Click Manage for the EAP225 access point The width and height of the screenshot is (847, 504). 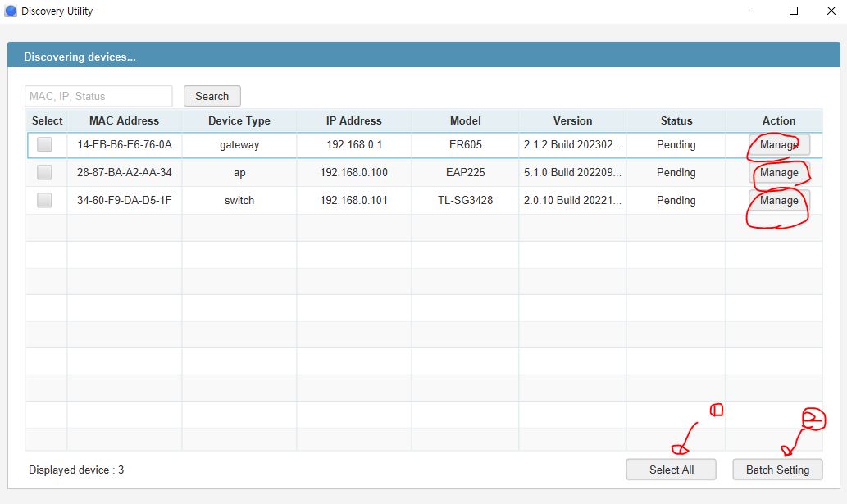[x=779, y=173]
